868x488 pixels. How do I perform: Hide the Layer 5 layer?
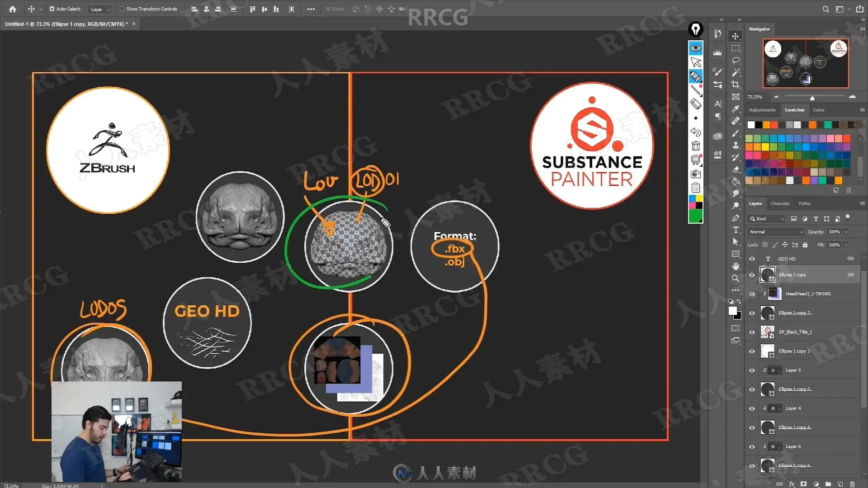tap(752, 370)
